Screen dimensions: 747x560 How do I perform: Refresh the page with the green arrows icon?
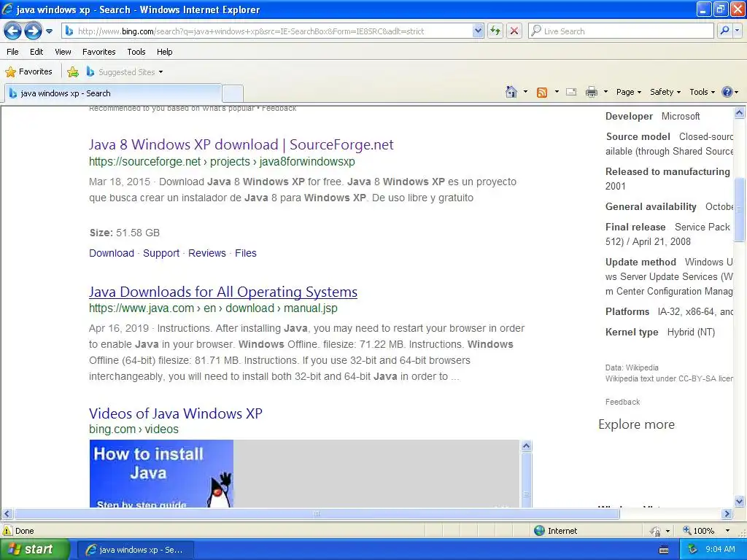(x=495, y=31)
